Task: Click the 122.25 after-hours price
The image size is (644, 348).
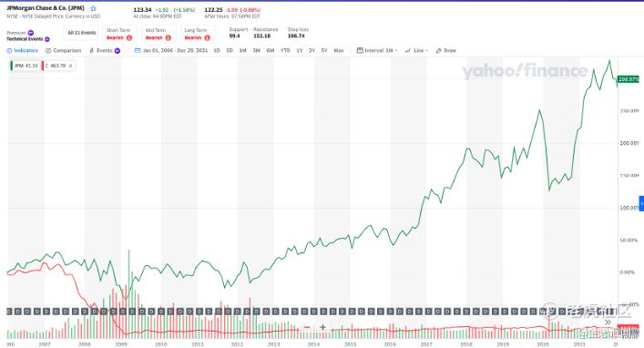Action: click(213, 9)
